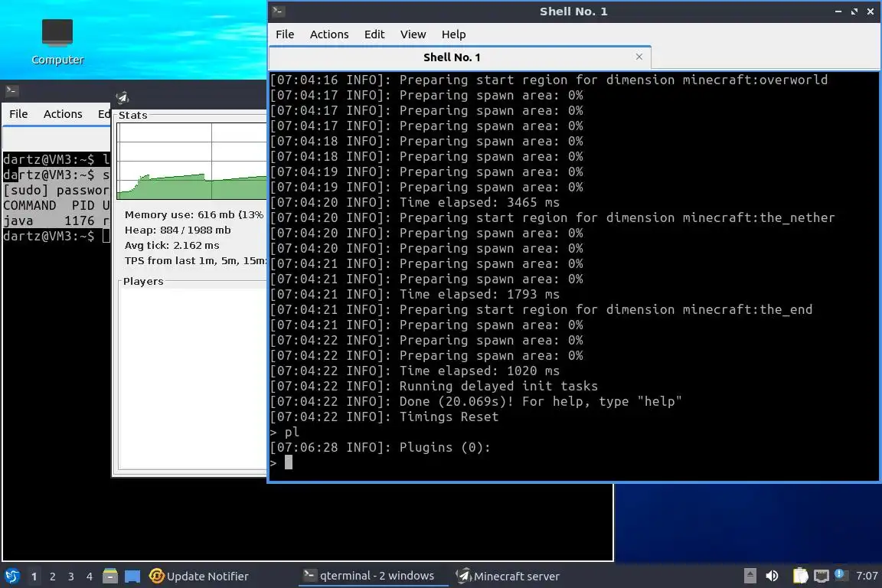882x588 pixels.
Task: Activate the Minecraft server taskbar entry
Action: [x=508, y=577]
